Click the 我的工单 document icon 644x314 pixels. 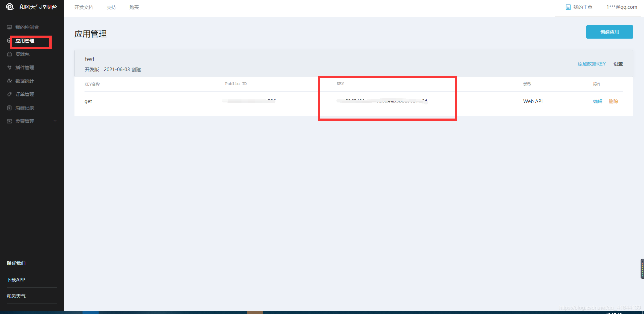click(568, 7)
